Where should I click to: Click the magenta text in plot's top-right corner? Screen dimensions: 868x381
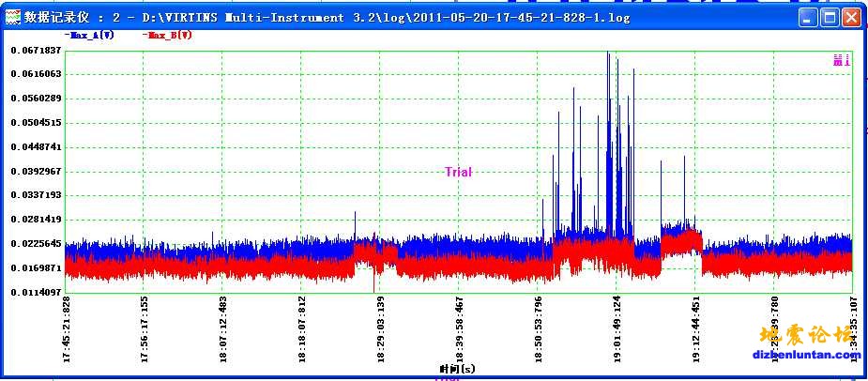click(x=841, y=61)
